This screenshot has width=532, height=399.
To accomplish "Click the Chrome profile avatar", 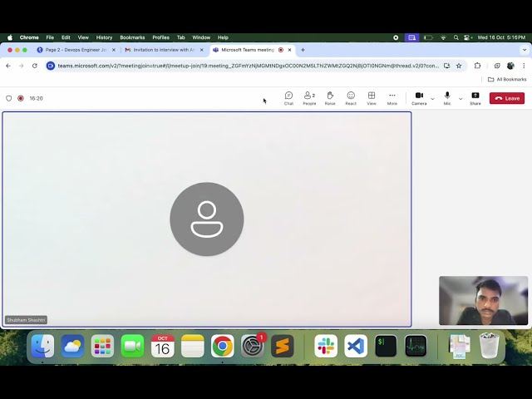I will [x=510, y=66].
